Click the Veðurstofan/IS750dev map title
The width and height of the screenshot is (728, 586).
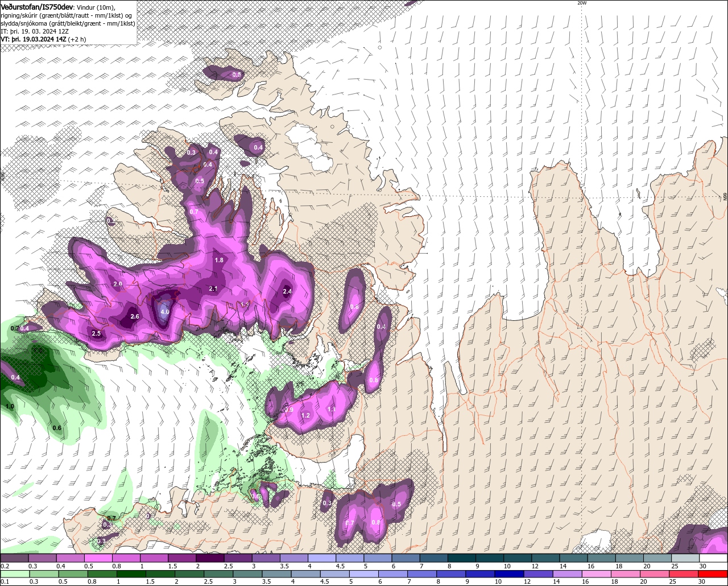(37, 6)
